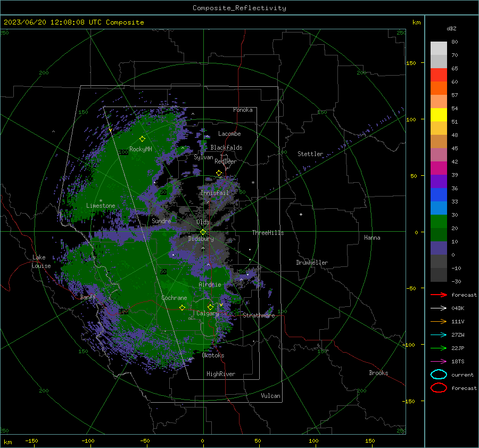Click the Sylvan label on the map
The height and width of the screenshot is (448, 479).
pos(203,157)
